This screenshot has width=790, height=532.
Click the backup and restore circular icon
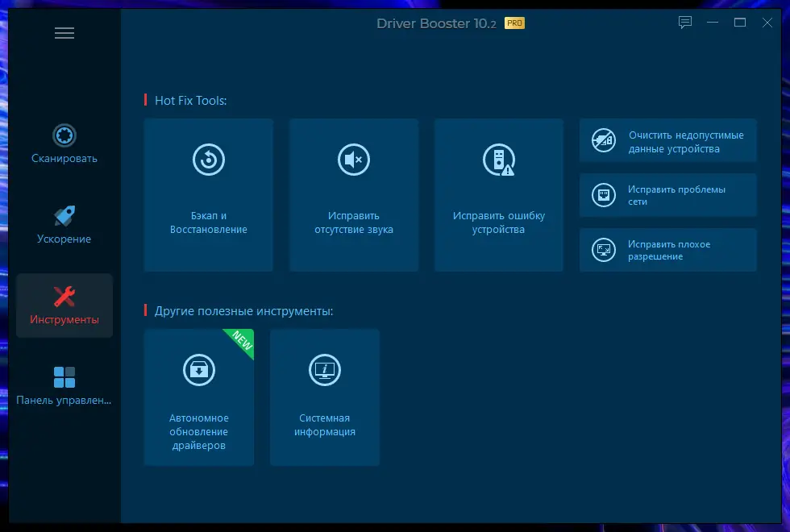[x=209, y=160]
